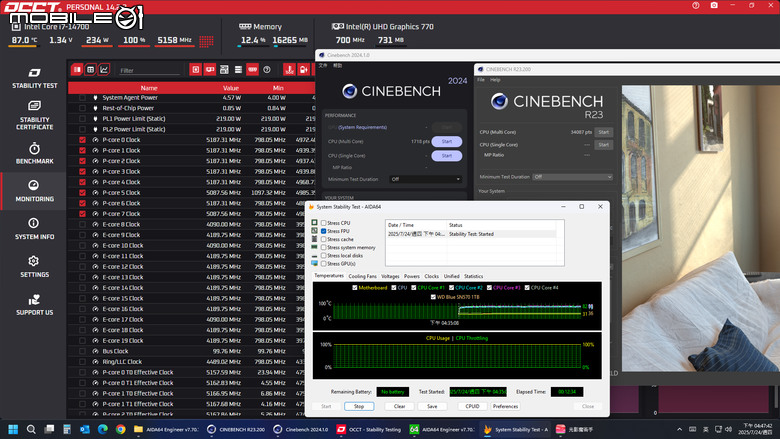Switch to Cooling Fans tab in AIDA64
780x439 pixels.
[362, 276]
